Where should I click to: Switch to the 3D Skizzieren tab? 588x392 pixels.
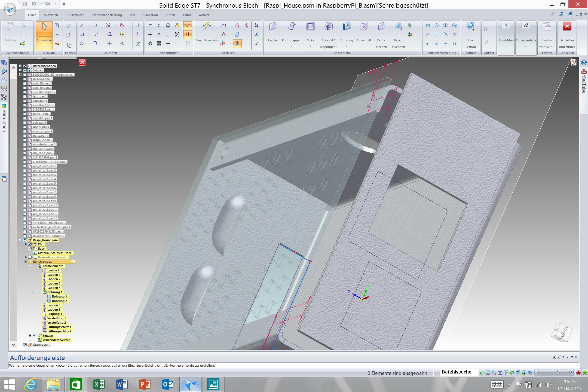pos(75,15)
